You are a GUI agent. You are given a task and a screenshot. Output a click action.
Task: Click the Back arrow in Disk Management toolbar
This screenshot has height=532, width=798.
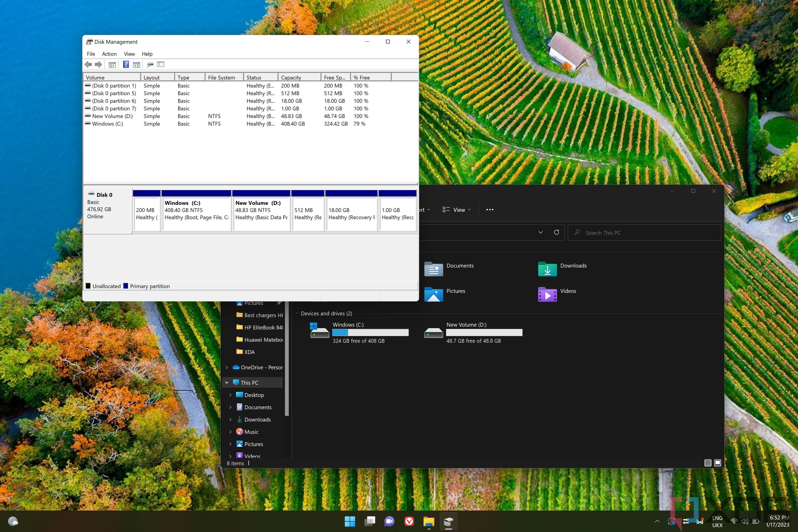click(88, 64)
